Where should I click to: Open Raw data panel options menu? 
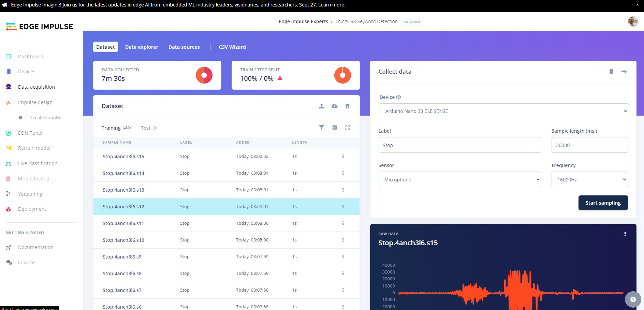[x=625, y=234]
